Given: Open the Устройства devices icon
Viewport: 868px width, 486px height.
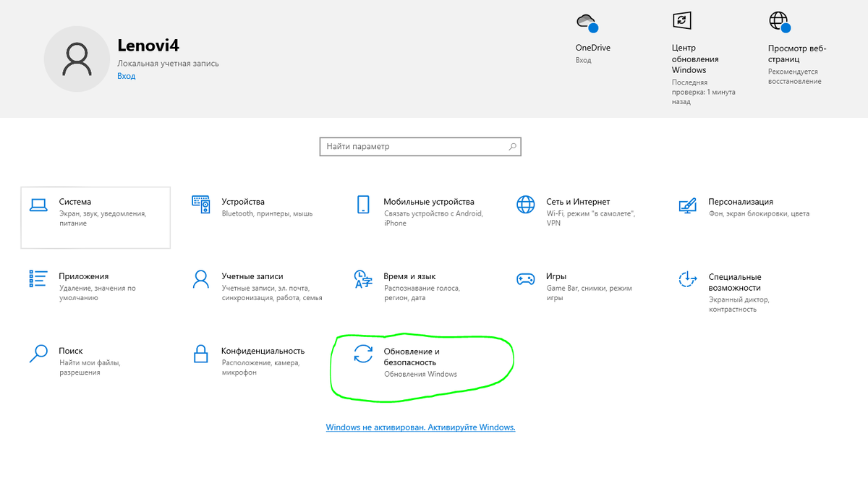Looking at the screenshot, I should coord(201,204).
